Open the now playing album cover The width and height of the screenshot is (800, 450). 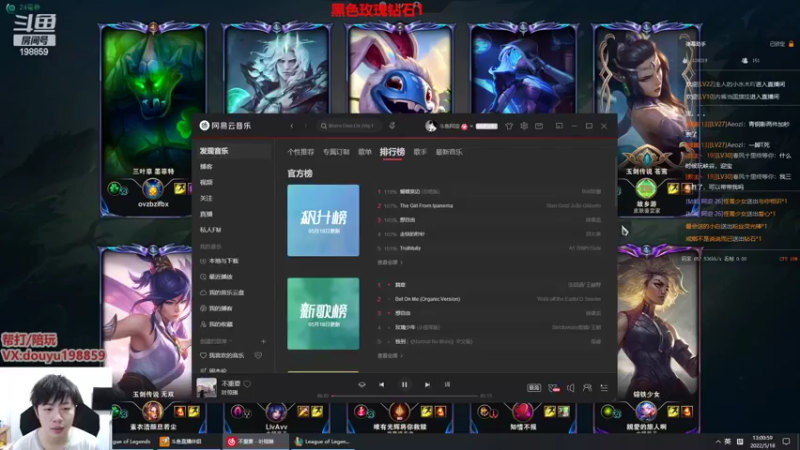[207, 388]
